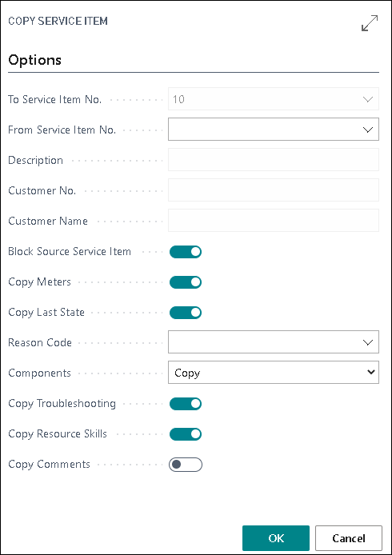Expand the Components dropdown showing Copy
This screenshot has width=392, height=555.
point(274,373)
